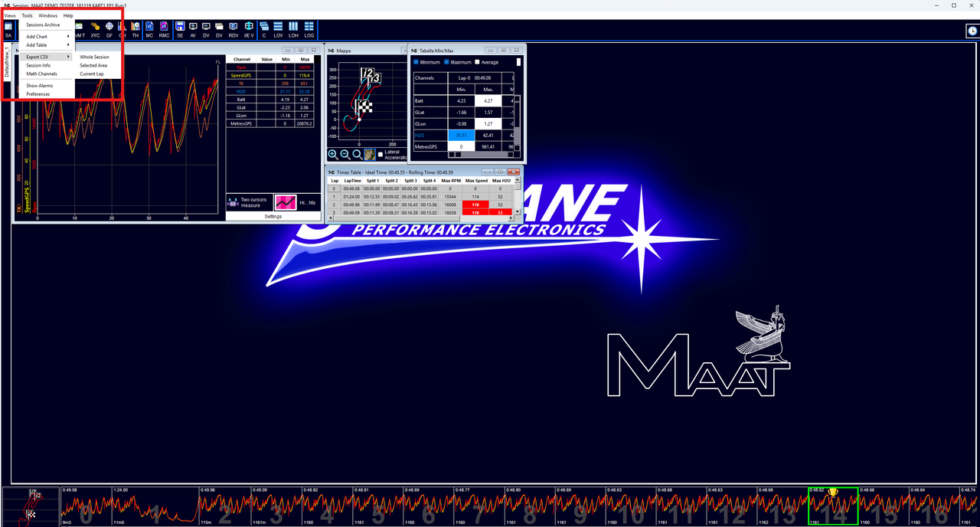980x527 pixels.
Task: Choose Show Alarms menu entry
Action: [x=39, y=86]
